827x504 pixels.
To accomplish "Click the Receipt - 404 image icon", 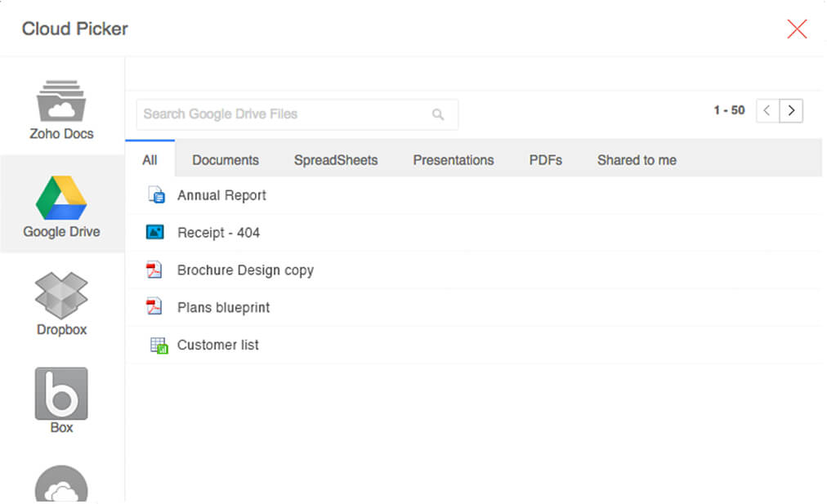I will tap(155, 233).
